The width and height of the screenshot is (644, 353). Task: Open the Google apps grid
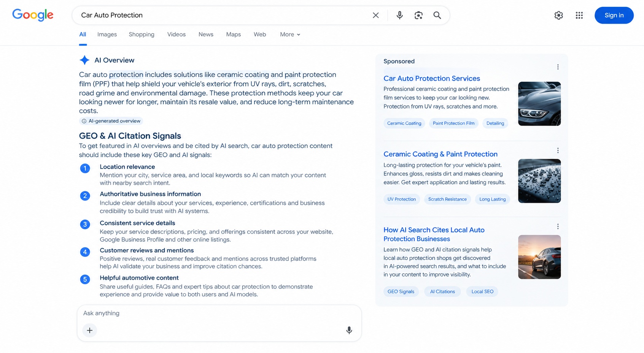tap(579, 15)
